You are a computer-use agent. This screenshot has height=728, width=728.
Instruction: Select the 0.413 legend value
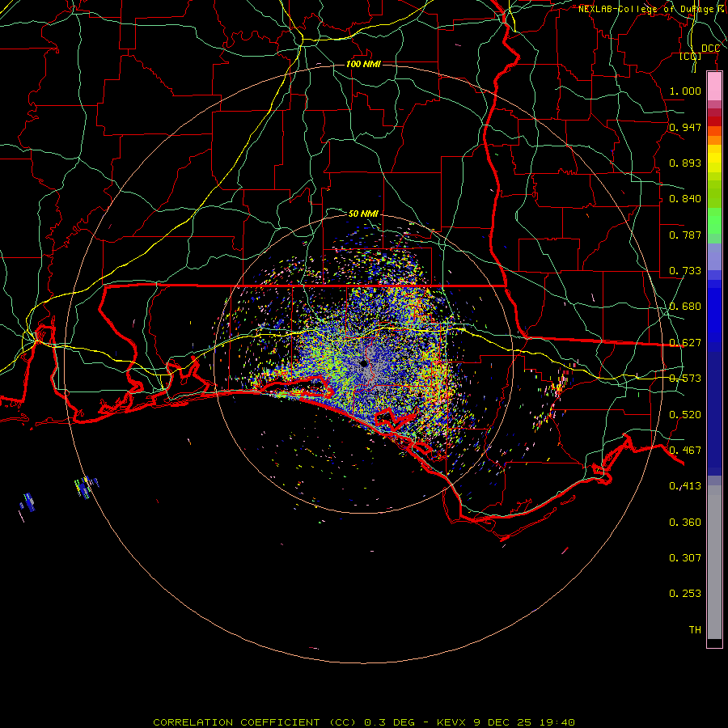[x=685, y=486]
